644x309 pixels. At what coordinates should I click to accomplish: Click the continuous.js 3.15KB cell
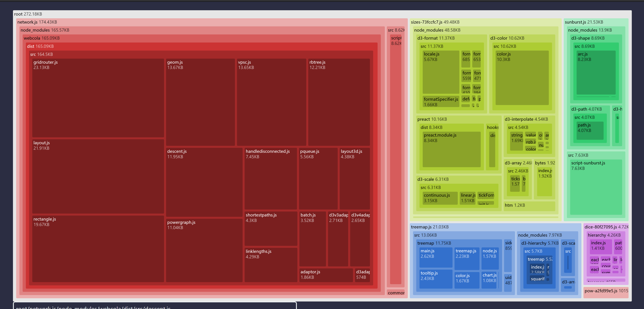coord(440,198)
